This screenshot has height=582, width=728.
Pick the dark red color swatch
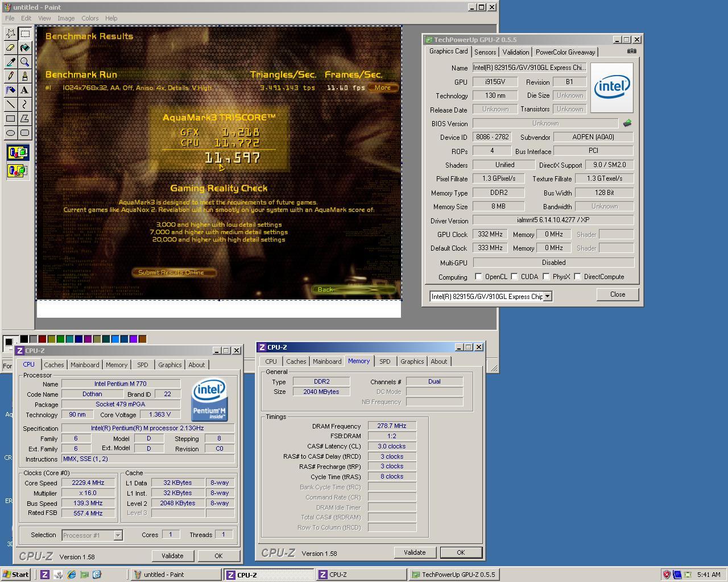(42, 339)
